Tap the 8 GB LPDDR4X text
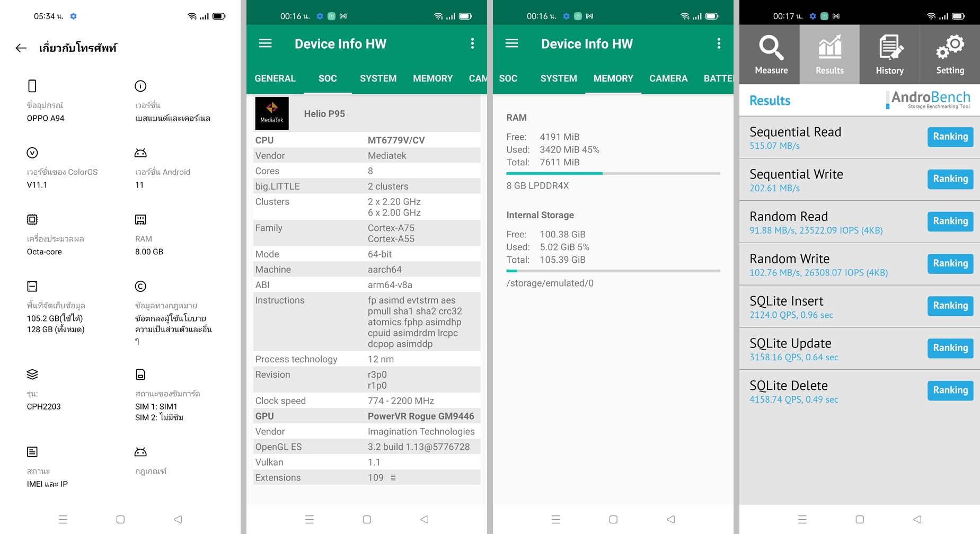Image resolution: width=980 pixels, height=534 pixels. coord(537,186)
